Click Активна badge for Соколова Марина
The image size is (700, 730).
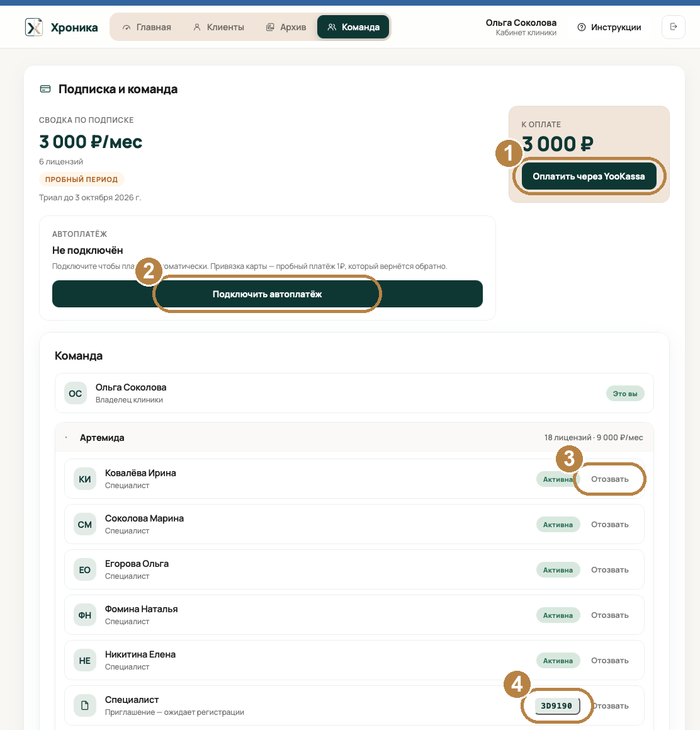(558, 525)
